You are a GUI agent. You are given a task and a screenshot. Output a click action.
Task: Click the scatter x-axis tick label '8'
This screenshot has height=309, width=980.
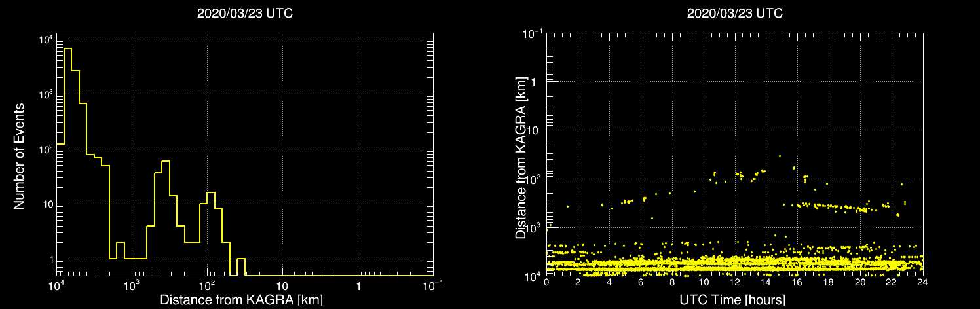[671, 283]
